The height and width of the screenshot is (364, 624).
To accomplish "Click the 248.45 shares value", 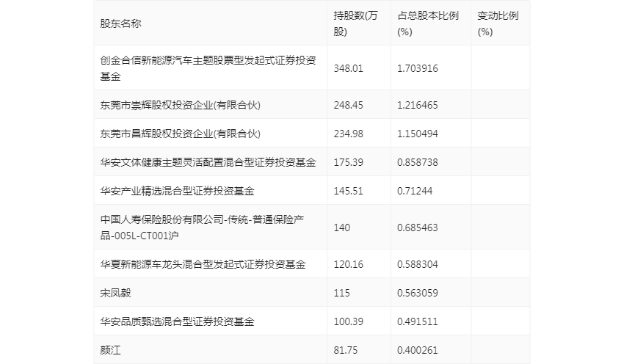I will 348,105.
